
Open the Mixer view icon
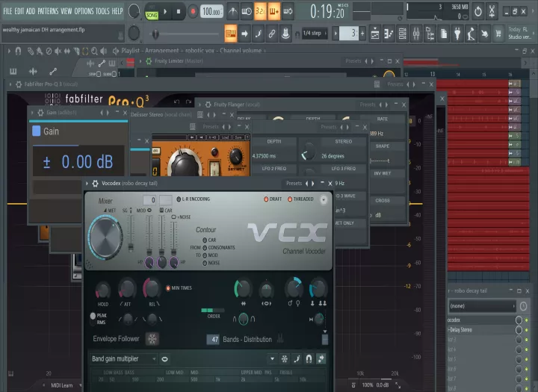416,34
